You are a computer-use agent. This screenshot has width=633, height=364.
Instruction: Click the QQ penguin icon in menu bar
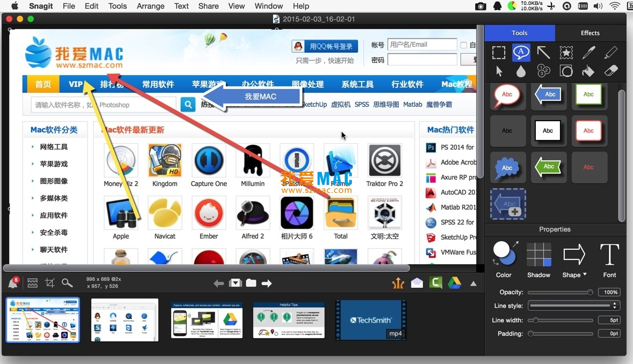[497, 6]
